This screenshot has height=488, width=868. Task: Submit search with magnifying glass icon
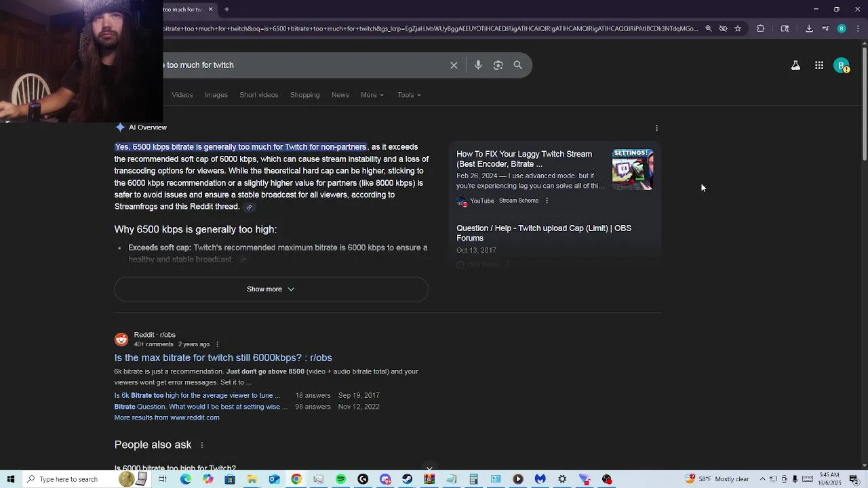[x=518, y=65]
